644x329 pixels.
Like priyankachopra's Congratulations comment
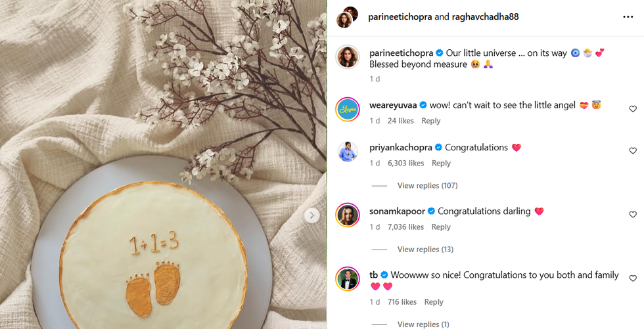tap(633, 151)
